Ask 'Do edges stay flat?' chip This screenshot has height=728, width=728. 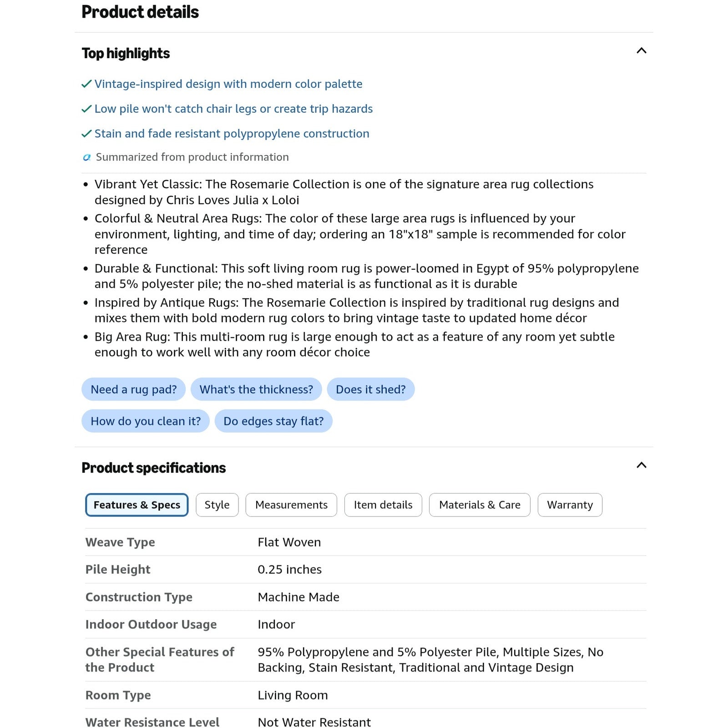pyautogui.click(x=273, y=421)
